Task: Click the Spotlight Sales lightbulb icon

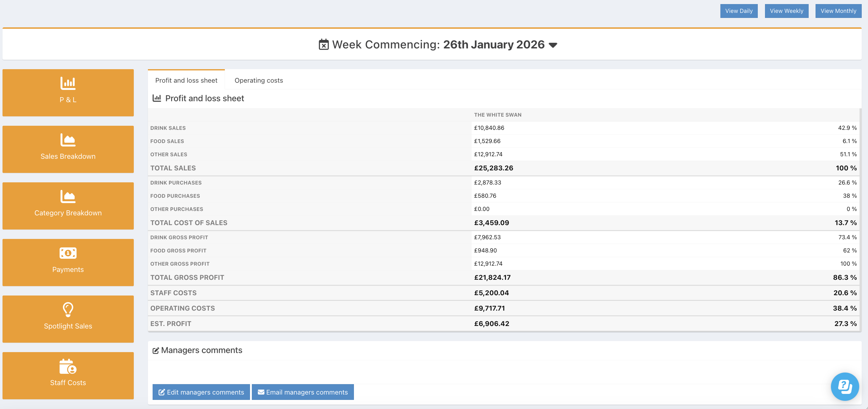Action: (68, 309)
